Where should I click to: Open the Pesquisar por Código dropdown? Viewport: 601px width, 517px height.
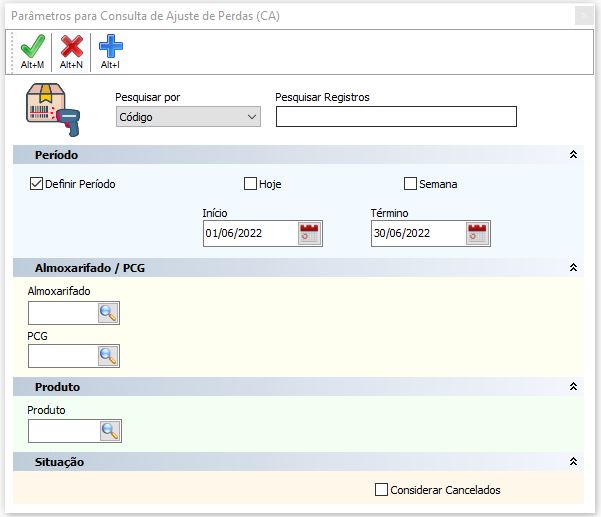pyautogui.click(x=188, y=117)
